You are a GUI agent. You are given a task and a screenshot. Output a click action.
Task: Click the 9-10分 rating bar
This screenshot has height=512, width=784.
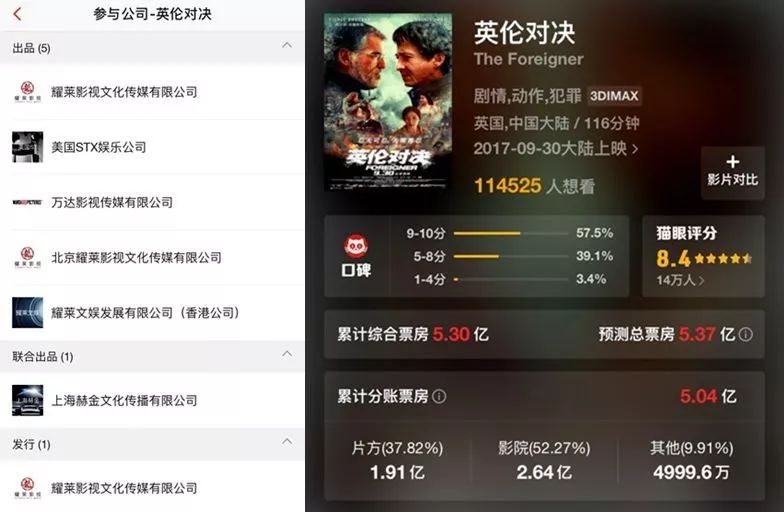tap(511, 234)
